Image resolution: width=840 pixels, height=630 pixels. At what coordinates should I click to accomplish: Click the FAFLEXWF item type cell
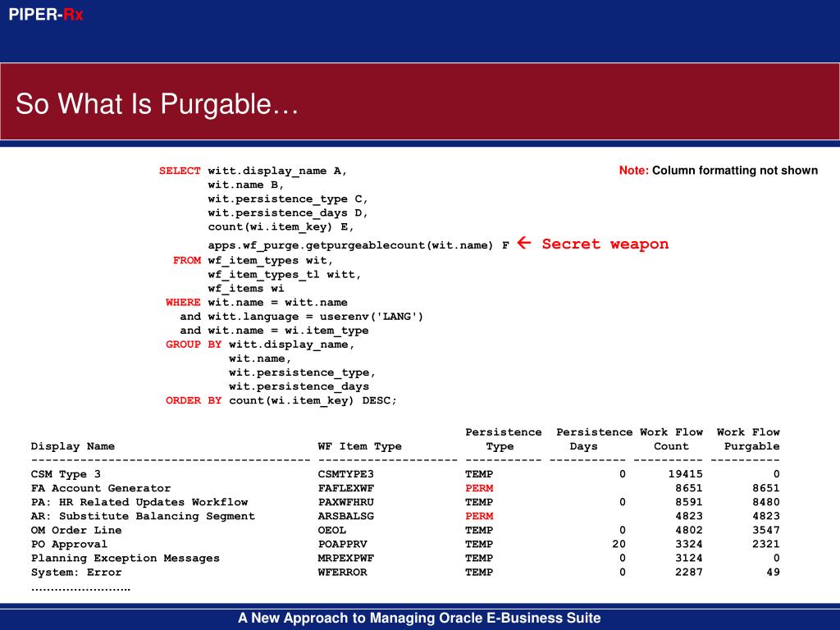[x=345, y=488]
